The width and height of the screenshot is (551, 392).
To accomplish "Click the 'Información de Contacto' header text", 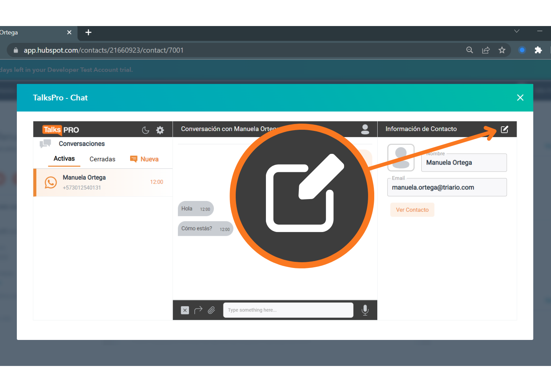I will [x=421, y=129].
